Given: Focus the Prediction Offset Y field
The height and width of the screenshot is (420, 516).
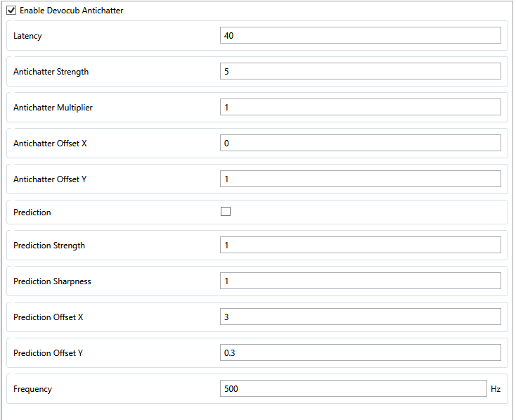Looking at the screenshot, I should 360,353.
